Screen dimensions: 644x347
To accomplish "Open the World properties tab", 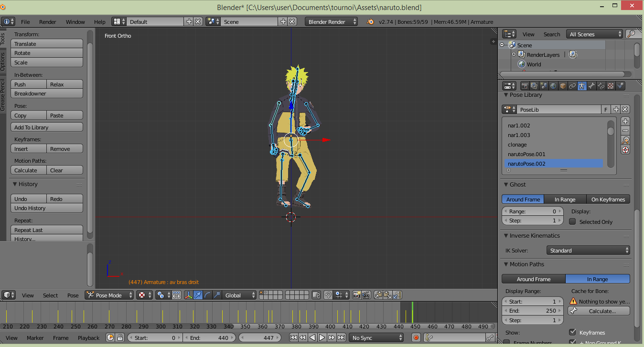I will coord(553,86).
